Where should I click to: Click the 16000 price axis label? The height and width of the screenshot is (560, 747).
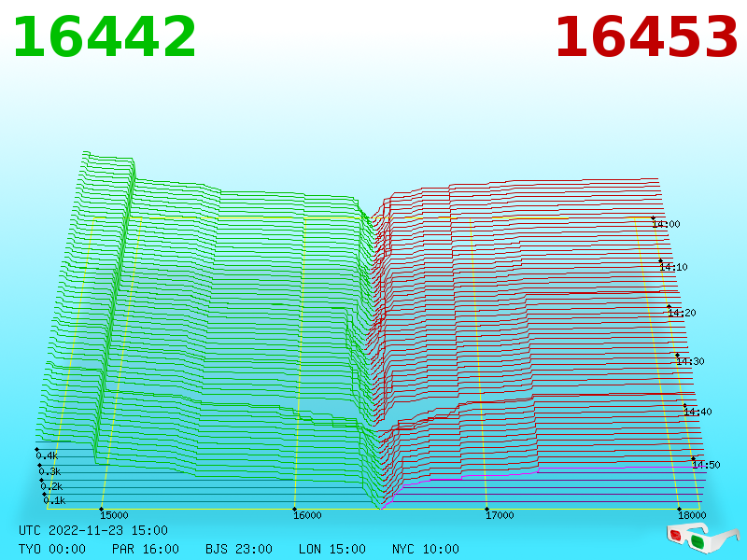pos(307,515)
